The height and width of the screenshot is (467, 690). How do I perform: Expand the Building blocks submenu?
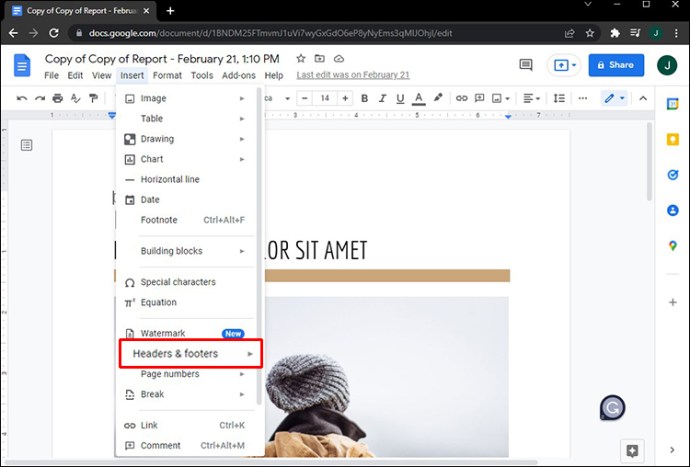(185, 251)
